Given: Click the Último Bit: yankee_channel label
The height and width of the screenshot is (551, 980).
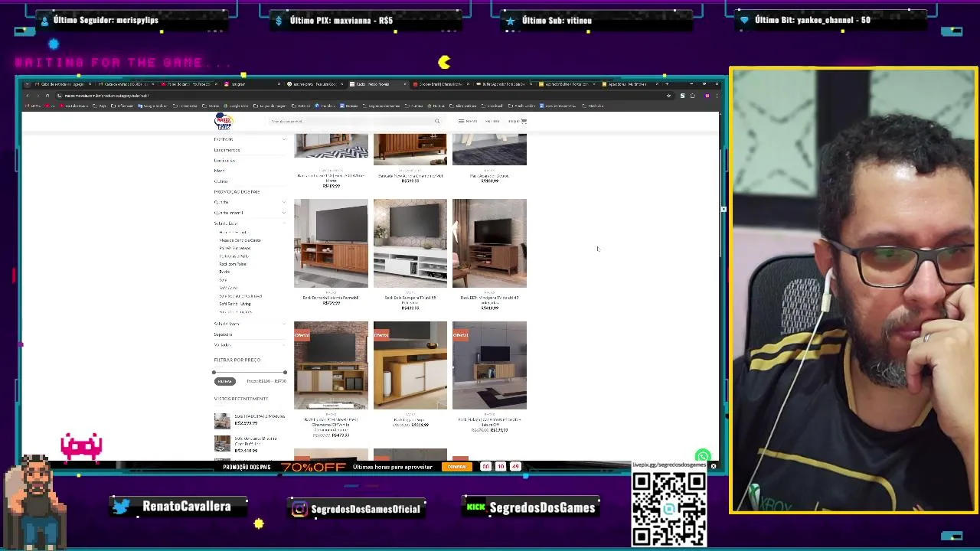Looking at the screenshot, I should [x=812, y=20].
